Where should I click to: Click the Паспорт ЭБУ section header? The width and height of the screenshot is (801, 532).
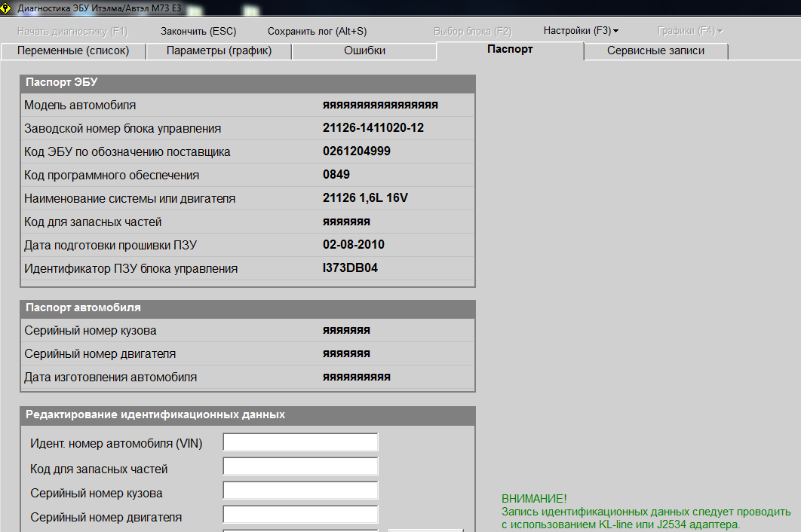pyautogui.click(x=247, y=83)
